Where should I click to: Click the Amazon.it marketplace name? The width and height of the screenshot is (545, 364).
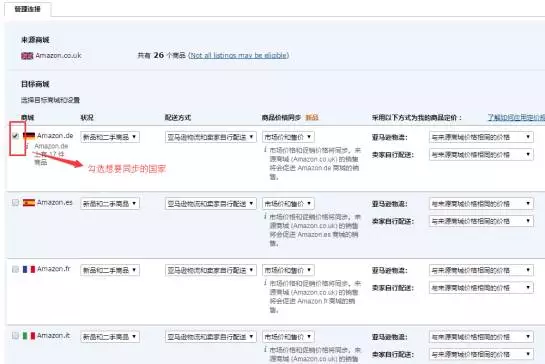click(54, 335)
